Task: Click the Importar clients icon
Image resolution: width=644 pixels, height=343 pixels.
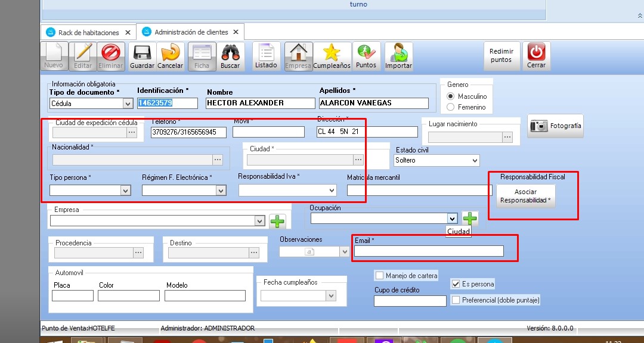Action: click(x=398, y=54)
